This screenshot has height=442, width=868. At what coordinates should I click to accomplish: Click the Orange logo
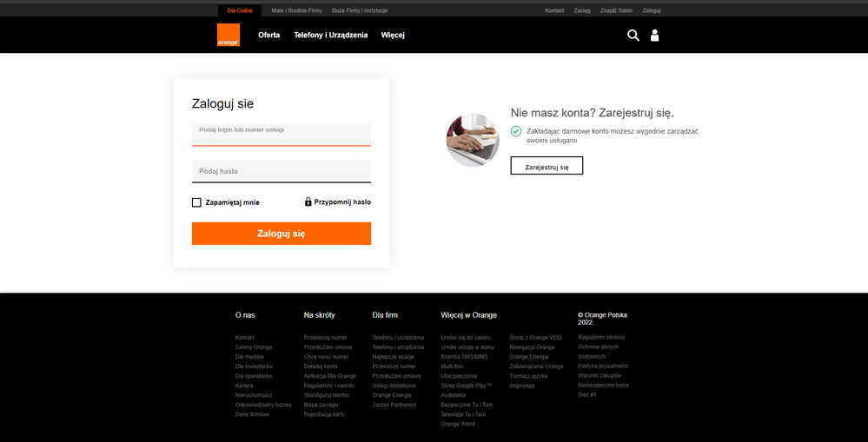tap(229, 35)
